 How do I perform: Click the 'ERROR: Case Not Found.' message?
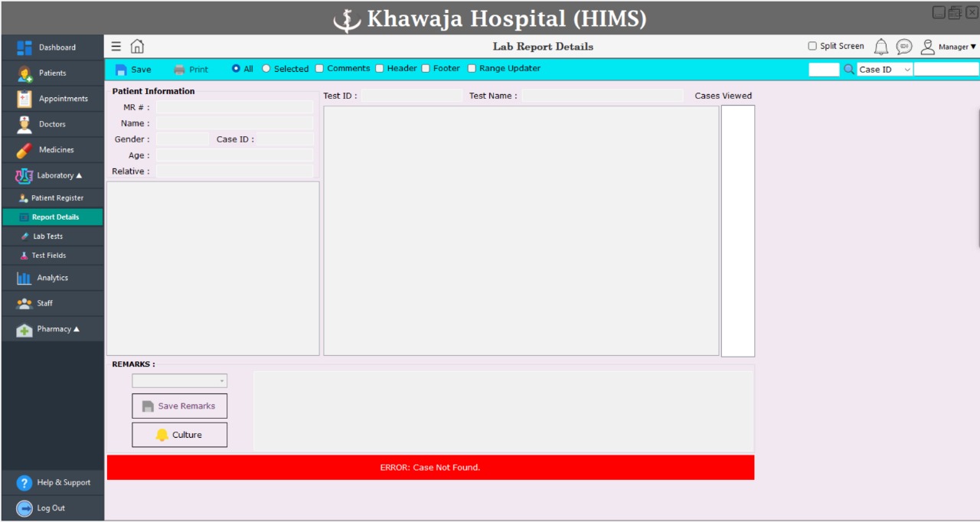click(x=430, y=468)
